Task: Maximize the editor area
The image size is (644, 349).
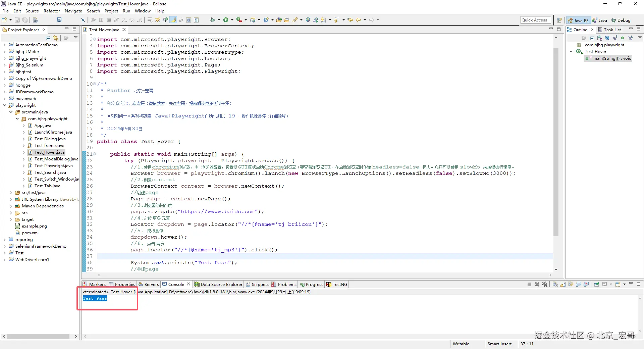Action: [559, 29]
